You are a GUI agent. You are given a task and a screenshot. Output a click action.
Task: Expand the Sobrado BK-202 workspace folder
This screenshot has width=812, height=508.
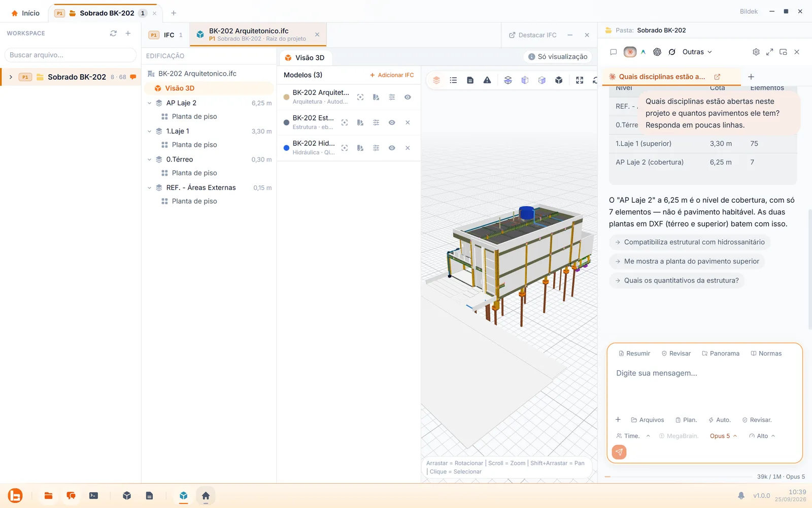(11, 77)
